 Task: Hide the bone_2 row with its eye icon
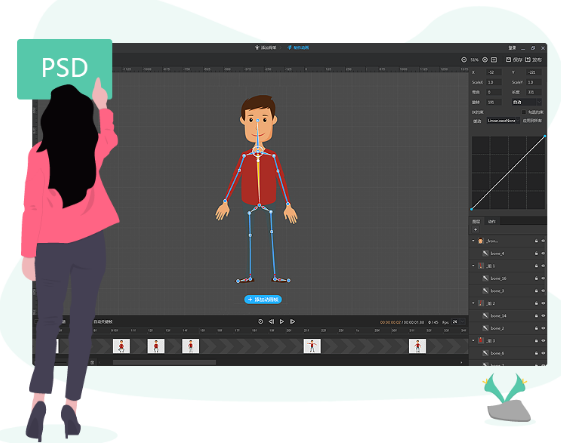pyautogui.click(x=543, y=328)
